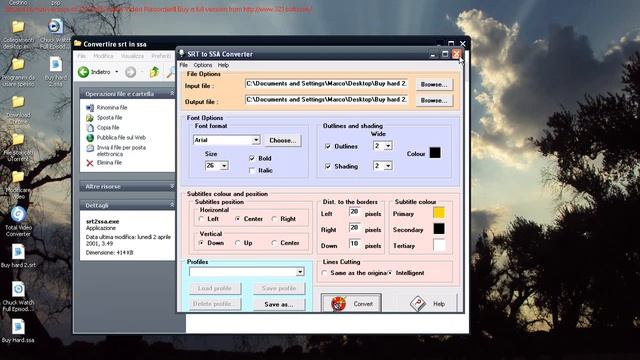Click the Rinomina file task icon

coord(90,108)
